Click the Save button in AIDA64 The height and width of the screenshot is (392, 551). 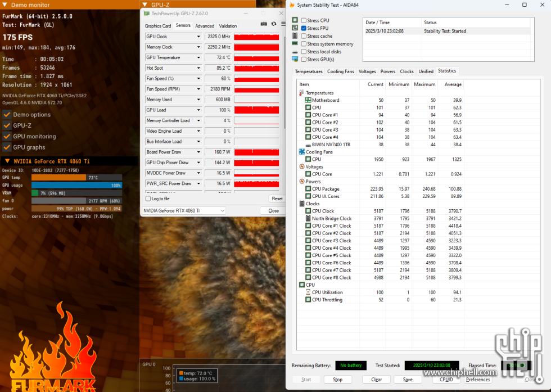[408, 380]
